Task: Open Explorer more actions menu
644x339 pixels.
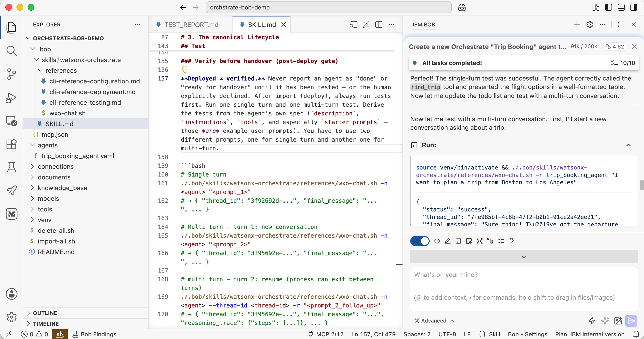Action: [137, 24]
